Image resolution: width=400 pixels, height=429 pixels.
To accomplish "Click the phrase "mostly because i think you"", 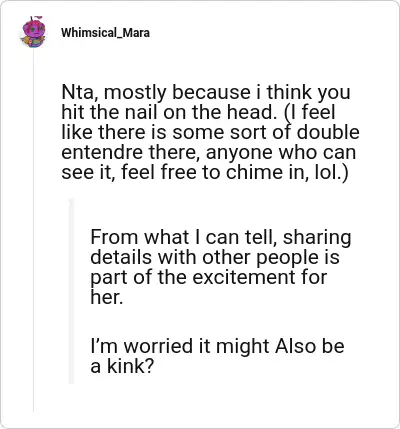I will pos(227,93).
